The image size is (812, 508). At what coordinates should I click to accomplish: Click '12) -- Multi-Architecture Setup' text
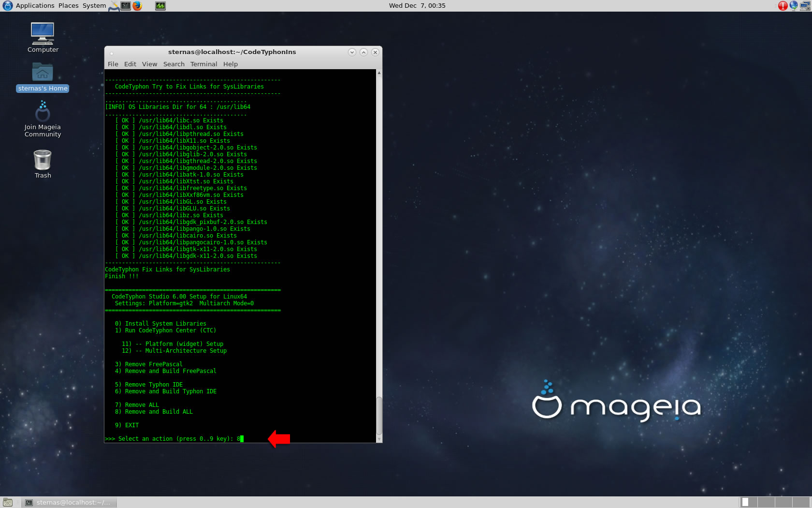point(174,351)
